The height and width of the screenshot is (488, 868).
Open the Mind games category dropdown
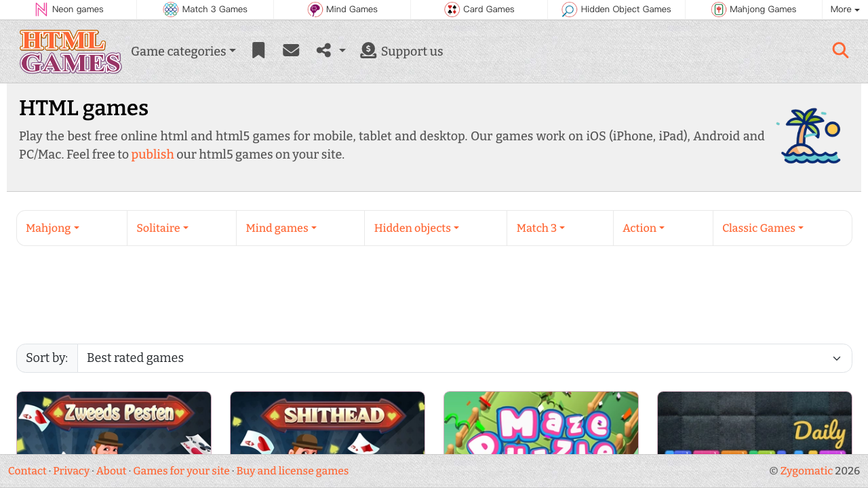click(281, 228)
